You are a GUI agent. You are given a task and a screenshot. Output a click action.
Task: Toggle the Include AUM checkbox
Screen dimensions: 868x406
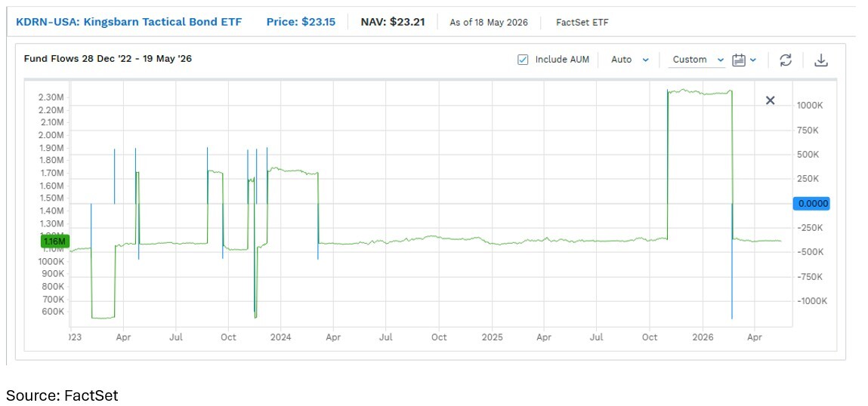523,60
